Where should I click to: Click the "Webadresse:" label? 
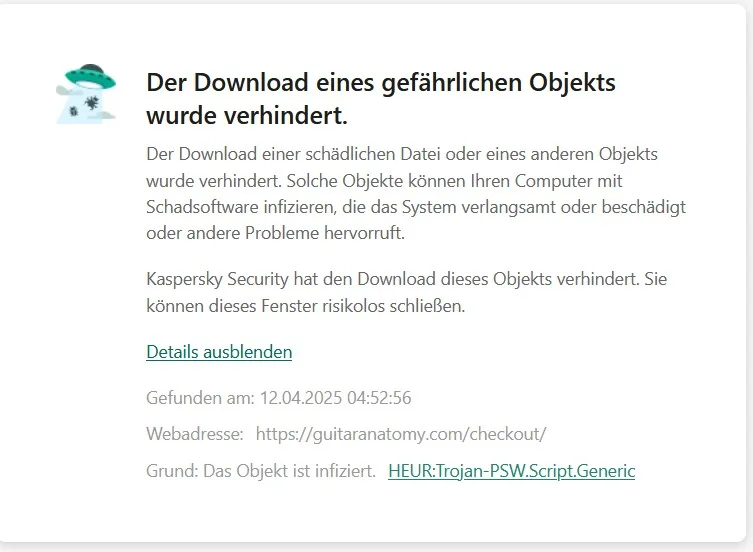click(195, 434)
